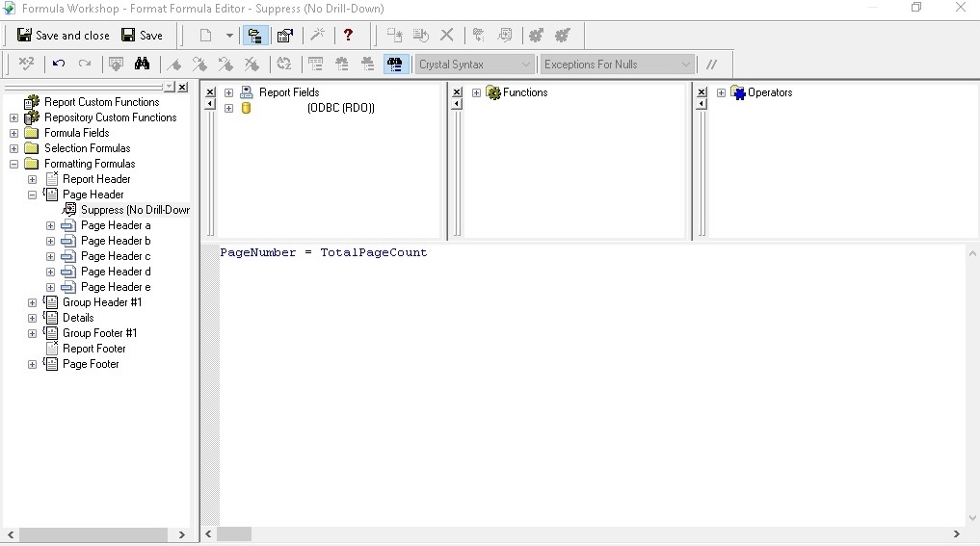Click the Undo arrow
The image size is (980, 546).
59,64
